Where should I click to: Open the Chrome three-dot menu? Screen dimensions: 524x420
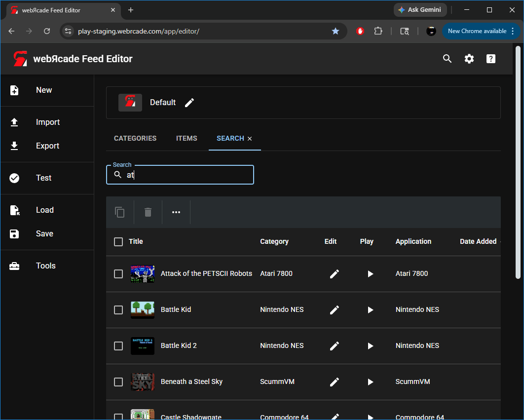tap(513, 31)
